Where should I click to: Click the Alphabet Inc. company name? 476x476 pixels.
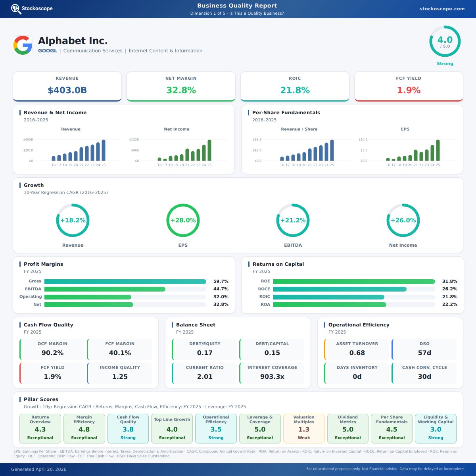click(x=73, y=41)
